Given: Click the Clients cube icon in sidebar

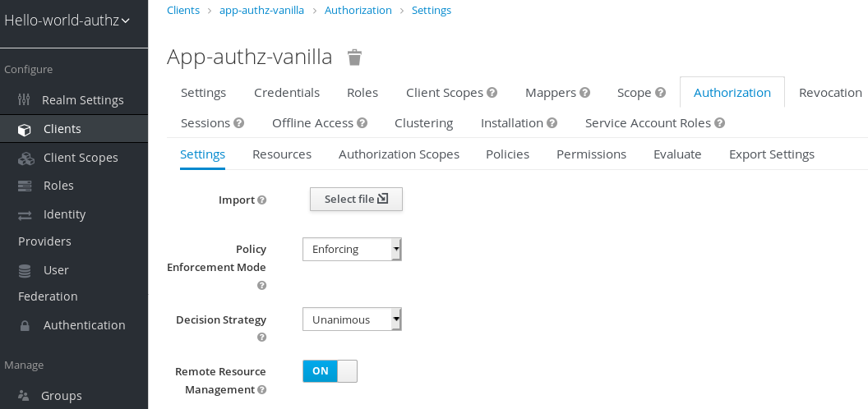Looking at the screenshot, I should [25, 129].
